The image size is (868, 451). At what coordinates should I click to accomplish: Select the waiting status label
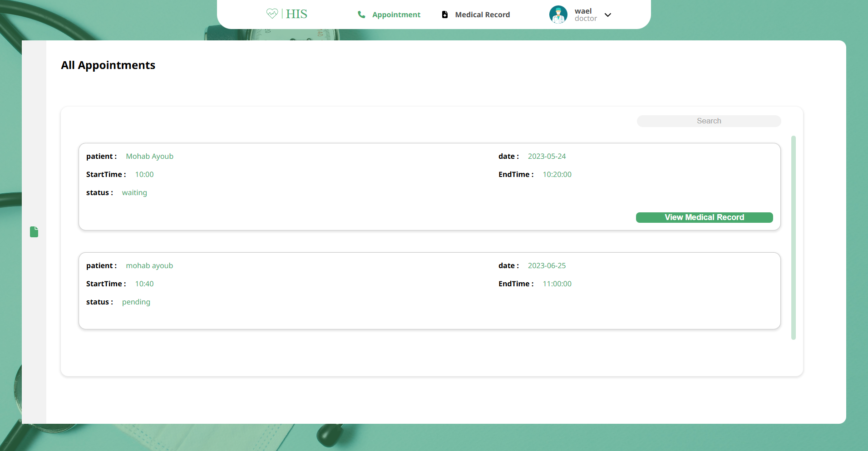pos(134,192)
